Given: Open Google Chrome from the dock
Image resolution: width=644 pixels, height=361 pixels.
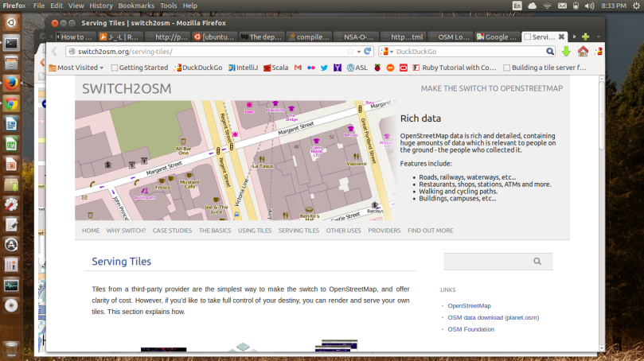Looking at the screenshot, I should tap(11, 103).
